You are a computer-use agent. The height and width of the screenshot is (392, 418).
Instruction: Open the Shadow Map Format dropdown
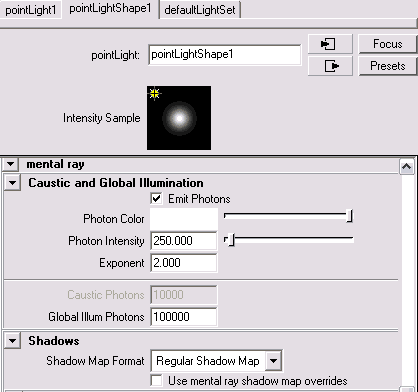(273, 361)
